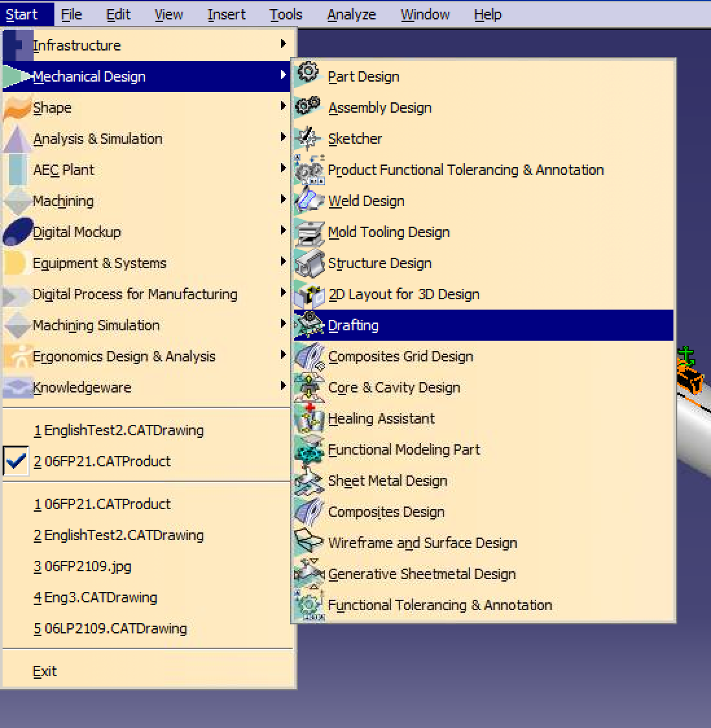Select Wireframe and Surface Design
Viewport: 711px width, 728px height.
point(423,543)
